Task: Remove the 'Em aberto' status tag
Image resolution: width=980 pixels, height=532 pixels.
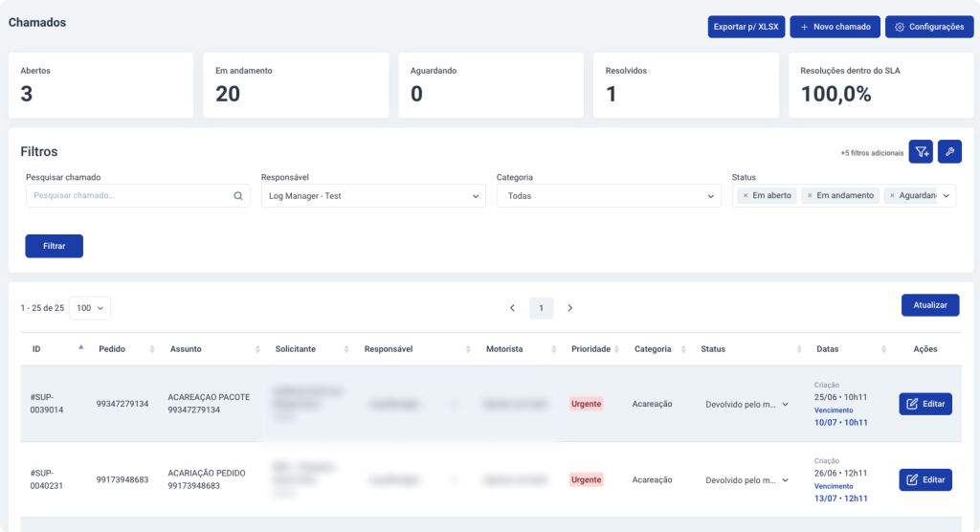Action: click(745, 195)
